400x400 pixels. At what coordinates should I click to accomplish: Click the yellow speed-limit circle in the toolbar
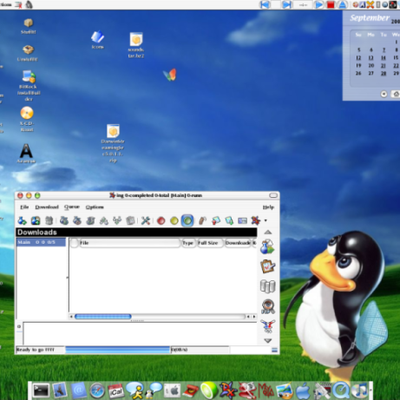point(174,220)
